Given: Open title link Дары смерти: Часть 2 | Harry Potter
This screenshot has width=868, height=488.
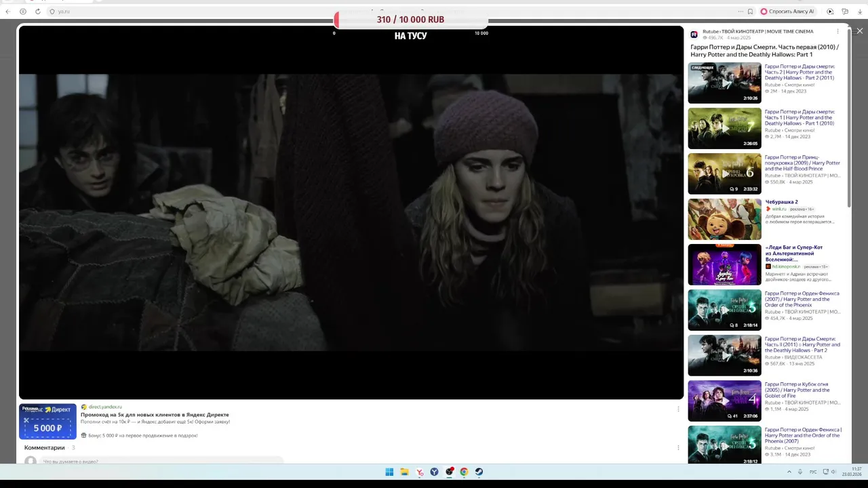Looking at the screenshot, I should (x=800, y=72).
